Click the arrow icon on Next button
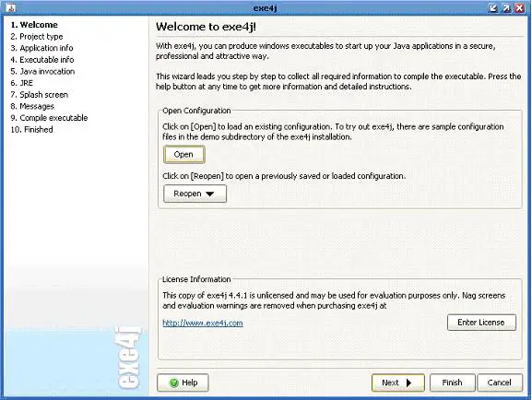This screenshot has height=400, width=532. tap(408, 382)
